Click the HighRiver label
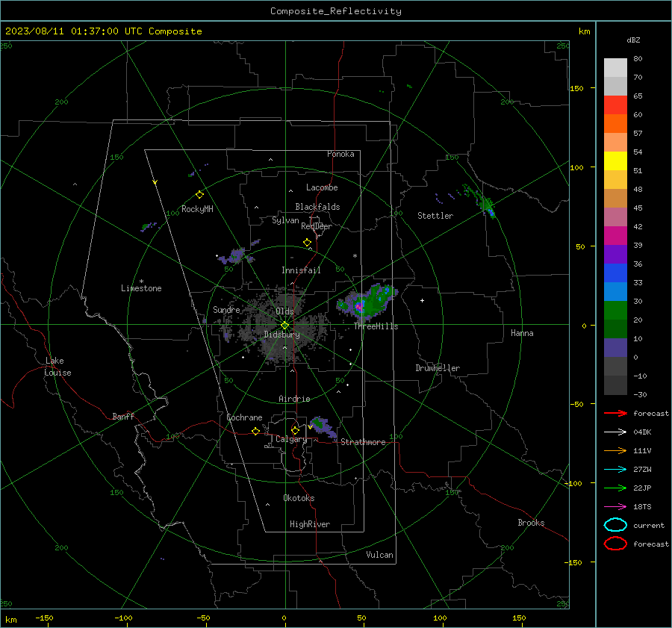The width and height of the screenshot is (672, 628). coord(310,524)
